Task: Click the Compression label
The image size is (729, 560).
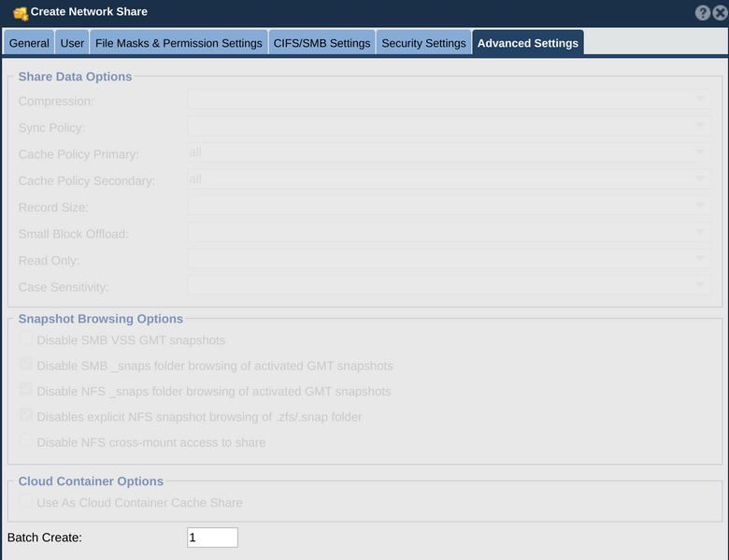Action: (56, 101)
